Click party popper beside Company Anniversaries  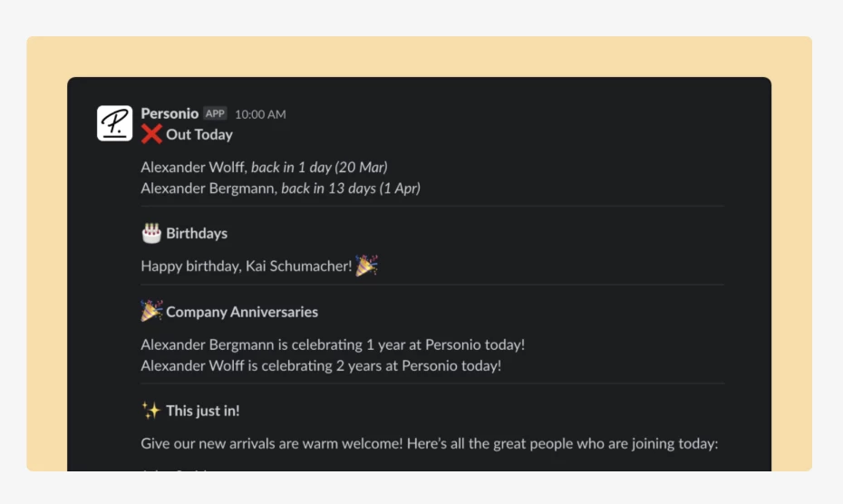point(151,311)
